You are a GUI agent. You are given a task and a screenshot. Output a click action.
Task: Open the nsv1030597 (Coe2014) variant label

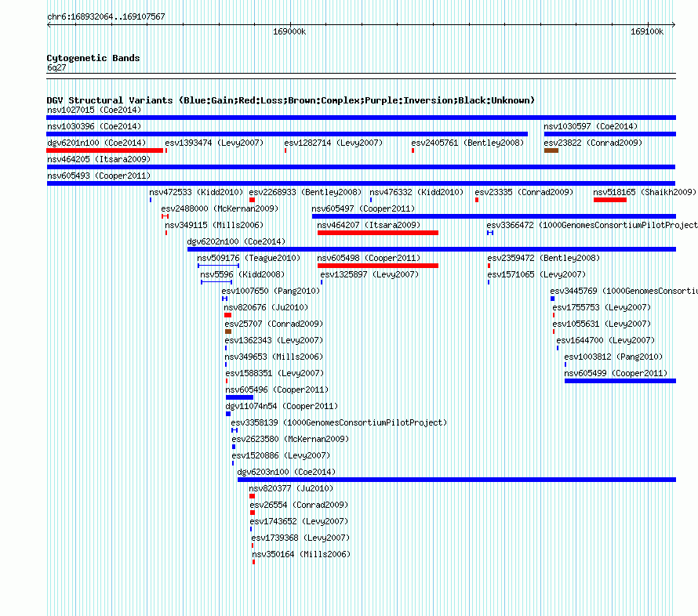[591, 126]
